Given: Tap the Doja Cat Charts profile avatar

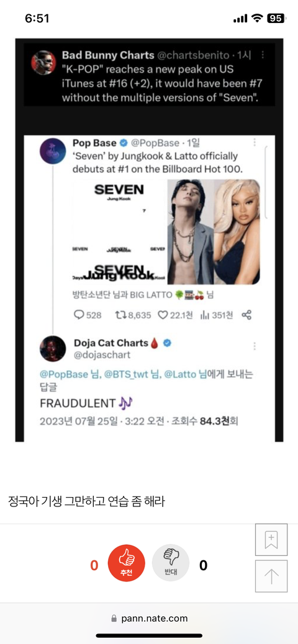Looking at the screenshot, I should [53, 349].
